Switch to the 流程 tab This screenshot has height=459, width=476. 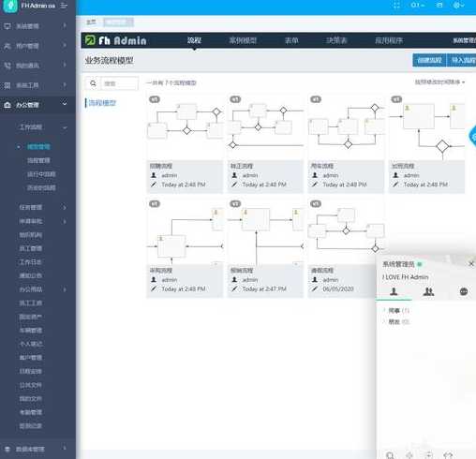point(194,40)
